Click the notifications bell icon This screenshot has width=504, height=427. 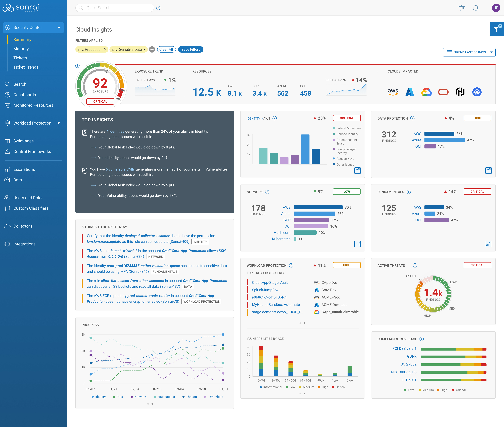coord(476,8)
